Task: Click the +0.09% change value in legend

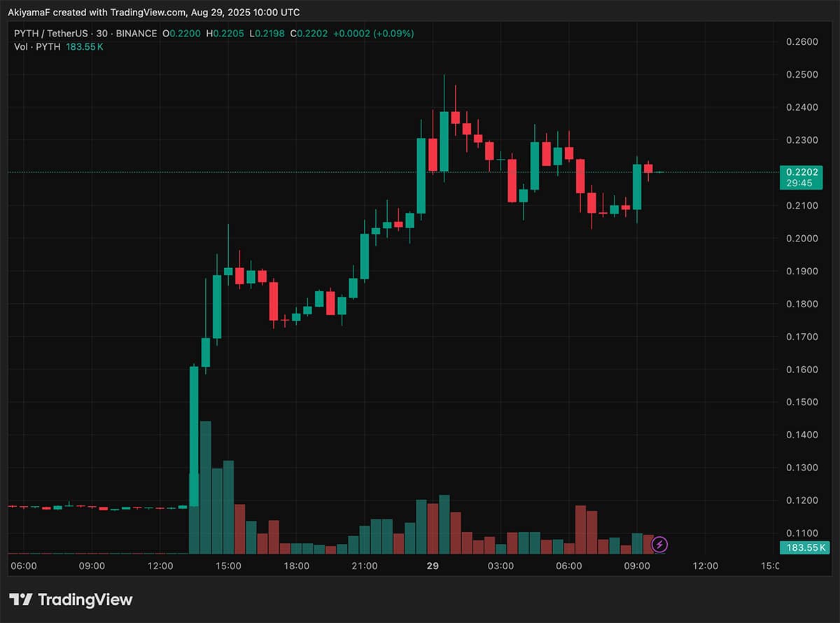Action: (395, 33)
